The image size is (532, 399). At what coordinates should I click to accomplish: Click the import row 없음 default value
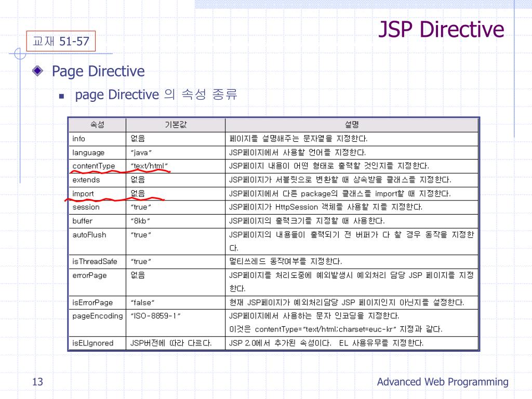tap(138, 193)
